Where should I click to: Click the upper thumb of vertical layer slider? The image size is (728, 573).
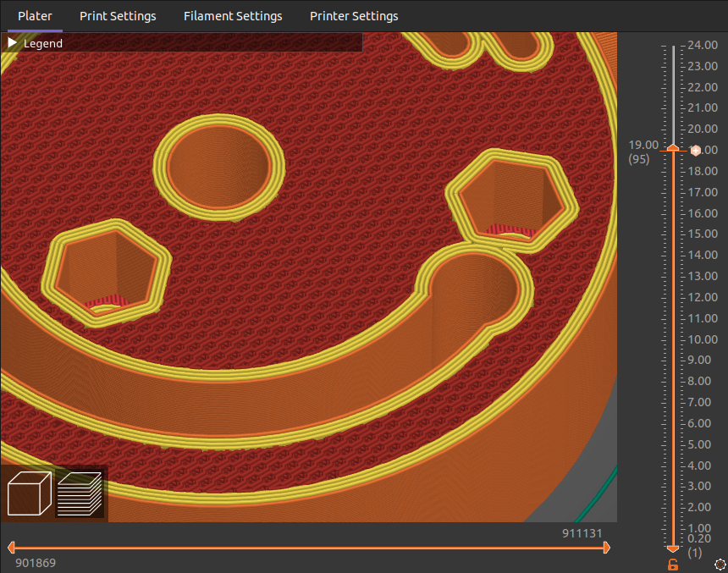tap(673, 149)
